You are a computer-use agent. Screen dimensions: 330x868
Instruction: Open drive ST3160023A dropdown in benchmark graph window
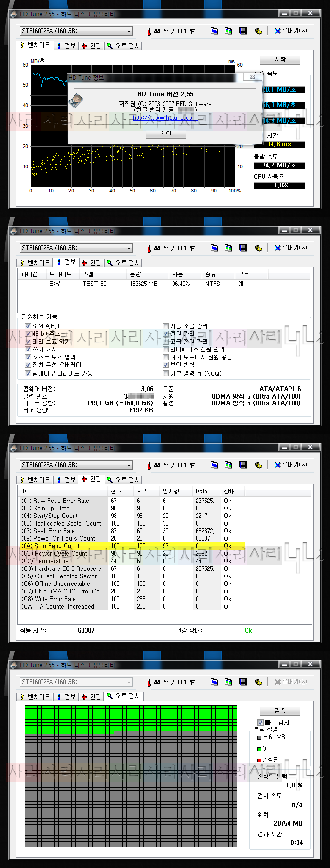pyautogui.click(x=76, y=31)
